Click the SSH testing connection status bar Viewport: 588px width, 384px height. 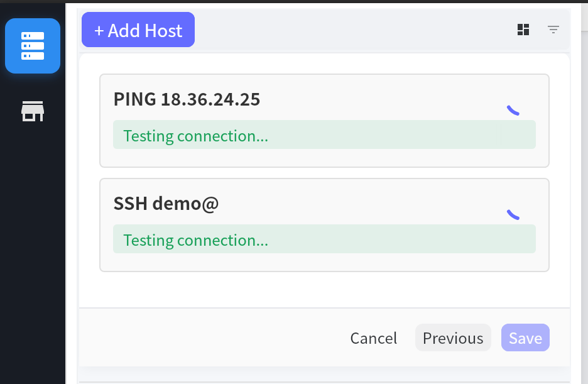[x=324, y=239]
